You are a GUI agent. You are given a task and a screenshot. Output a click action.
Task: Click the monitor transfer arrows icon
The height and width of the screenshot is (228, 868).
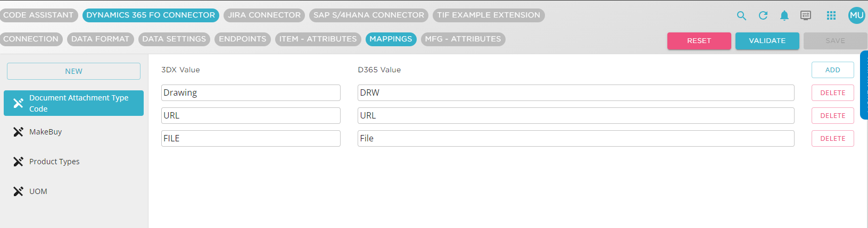pyautogui.click(x=806, y=15)
